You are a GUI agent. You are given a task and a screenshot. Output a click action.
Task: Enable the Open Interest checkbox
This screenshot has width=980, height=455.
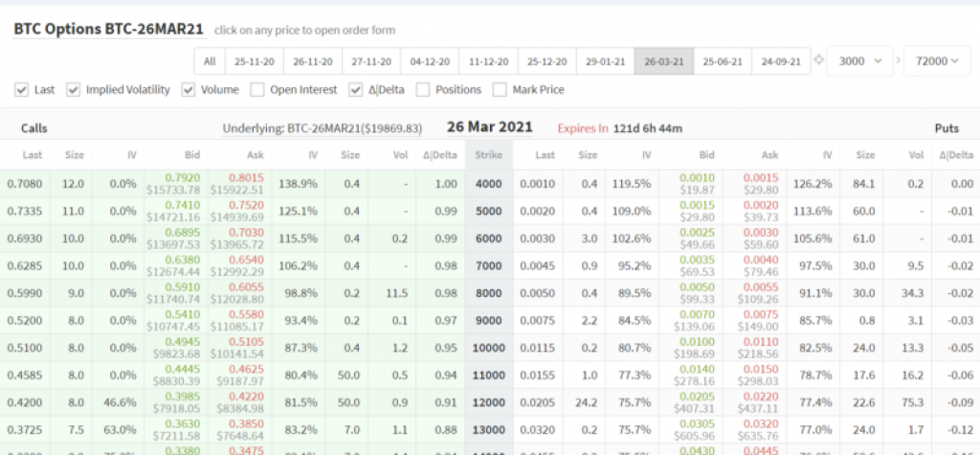[x=256, y=90]
